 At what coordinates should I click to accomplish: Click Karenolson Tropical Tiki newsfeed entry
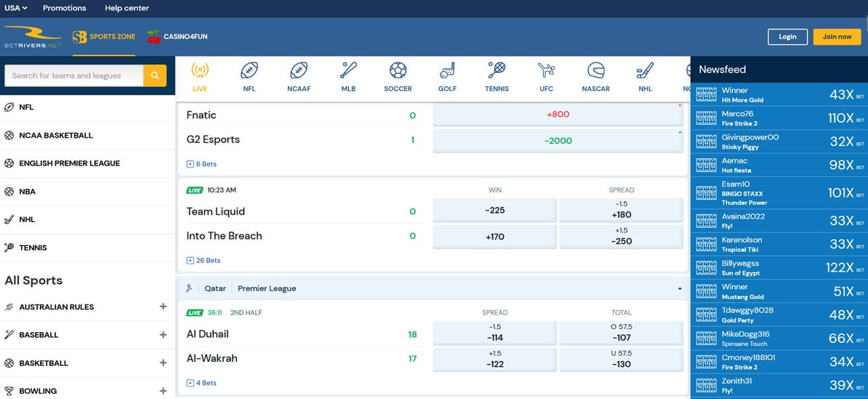[779, 244]
